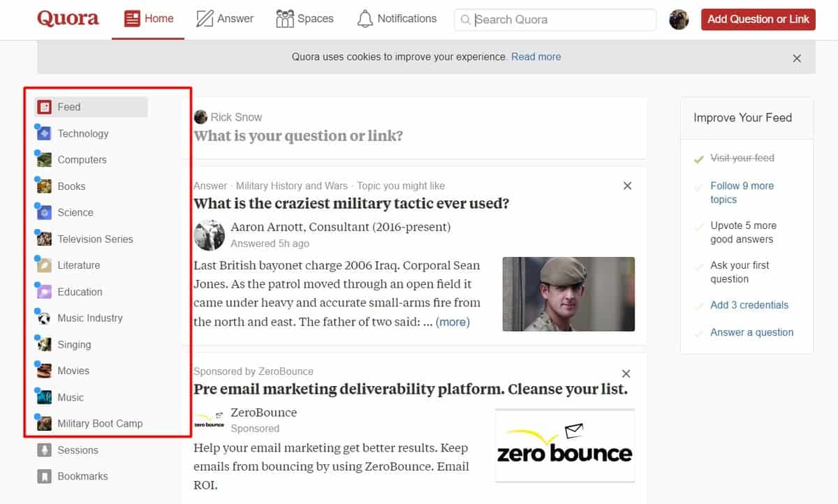Click Add Question or Link button

(758, 20)
